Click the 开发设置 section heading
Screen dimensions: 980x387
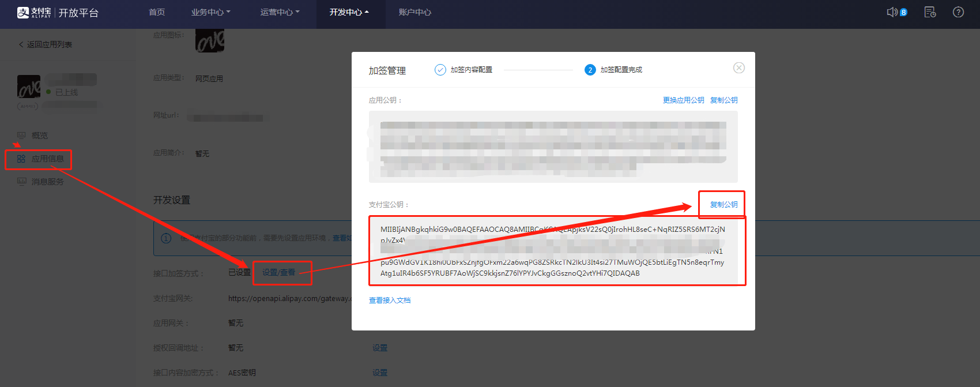tap(172, 200)
